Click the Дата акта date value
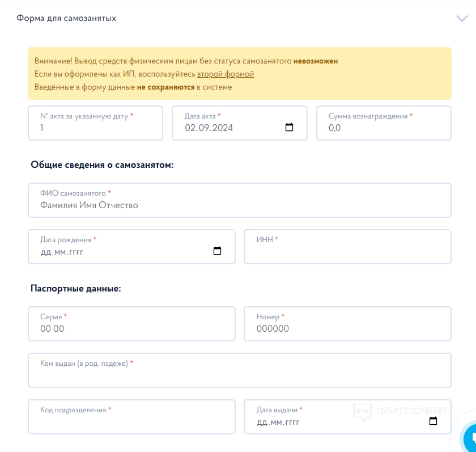 [209, 128]
